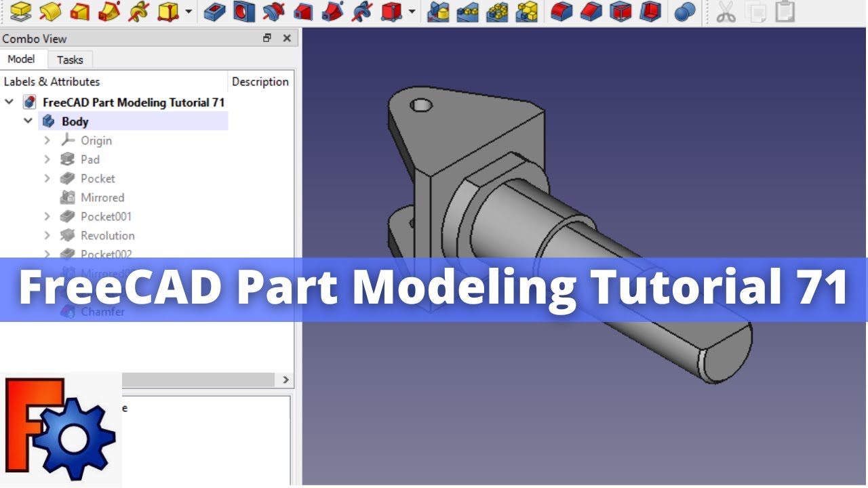Viewport: 868px width, 488px height.
Task: Select the Chamfer tool in the toolbar
Action: click(591, 11)
